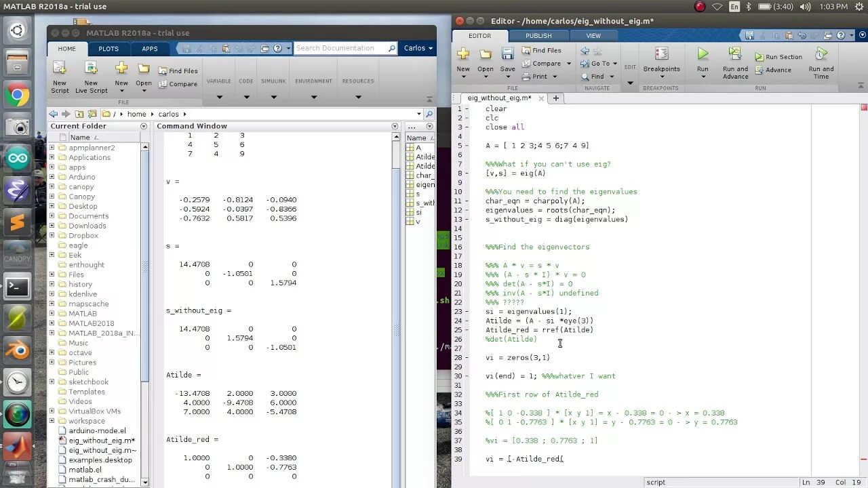The height and width of the screenshot is (488, 868).
Task: Click the New icon in Editor toolstrip
Action: click(x=463, y=54)
